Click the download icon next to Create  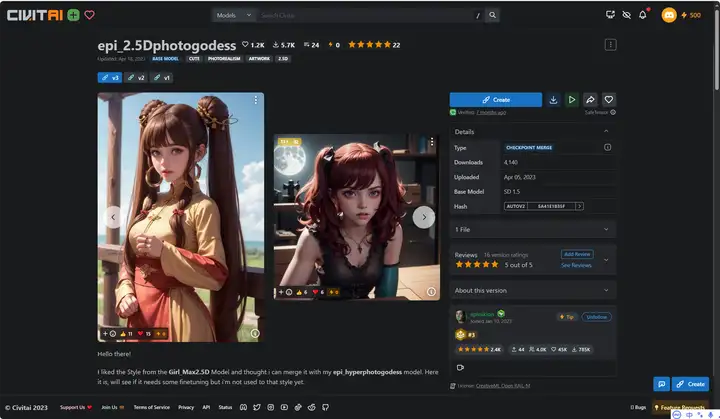553,100
